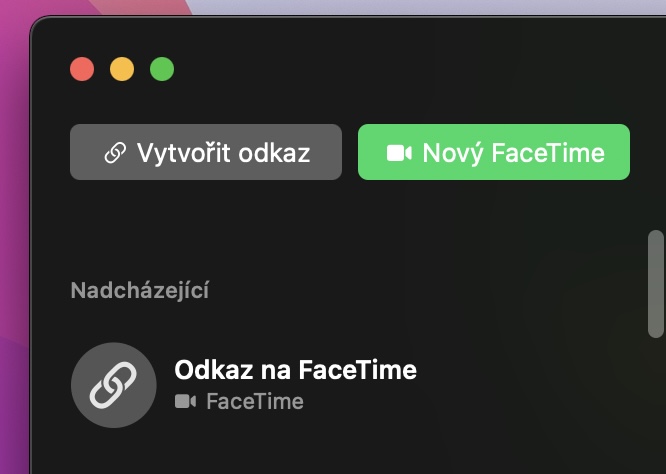Click empty row space right of "Odkaz na FaceTime"
Viewport: 666px width, 474px height.
click(530, 385)
